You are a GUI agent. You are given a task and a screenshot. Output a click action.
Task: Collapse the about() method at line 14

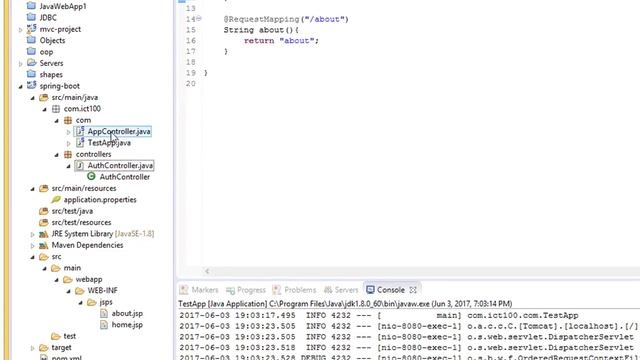[x=199, y=18]
